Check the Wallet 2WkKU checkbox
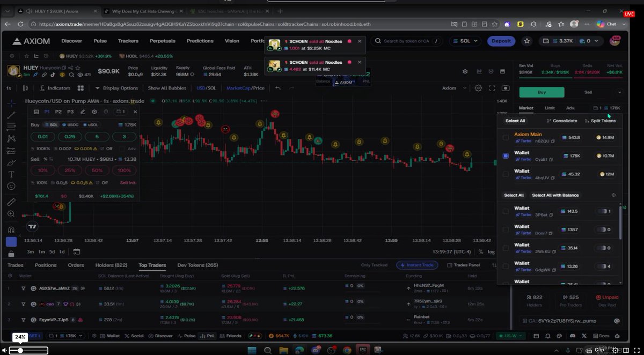Screen dimensions: 644x355 click(x=506, y=248)
